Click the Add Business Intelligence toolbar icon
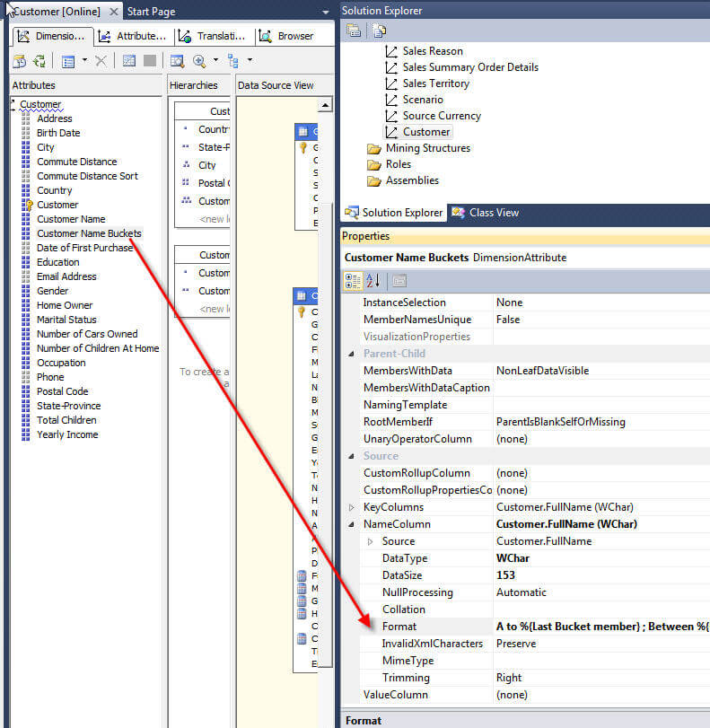 [x=20, y=61]
